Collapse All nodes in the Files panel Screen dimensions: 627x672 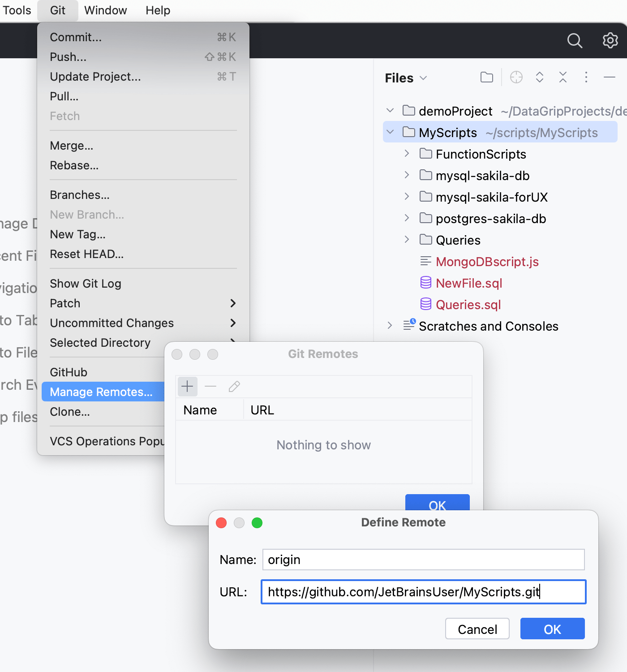click(563, 77)
